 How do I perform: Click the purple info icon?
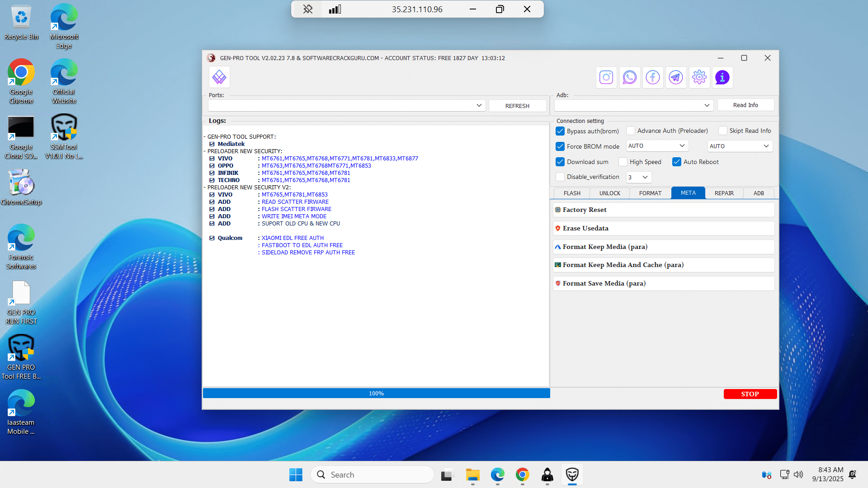click(x=722, y=77)
